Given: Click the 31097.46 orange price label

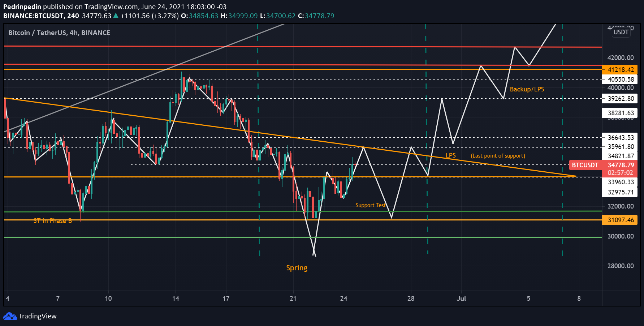Looking at the screenshot, I should pyautogui.click(x=620, y=220).
